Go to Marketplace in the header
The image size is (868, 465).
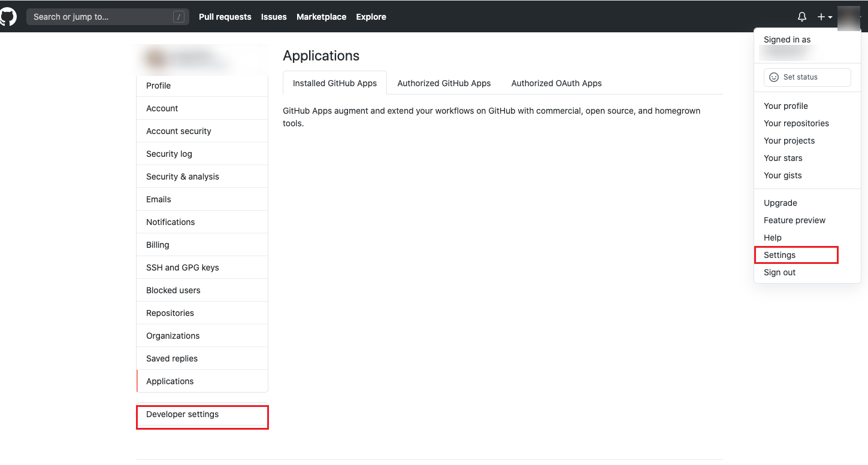(321, 17)
